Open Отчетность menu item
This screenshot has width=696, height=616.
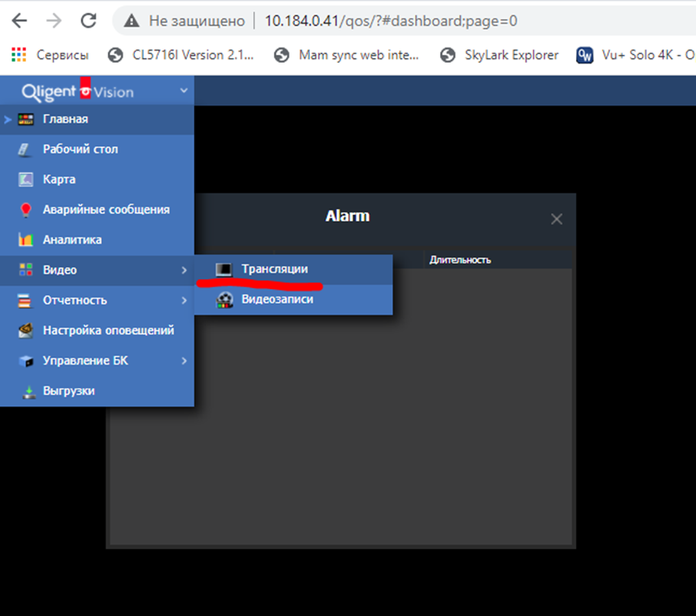[97, 300]
